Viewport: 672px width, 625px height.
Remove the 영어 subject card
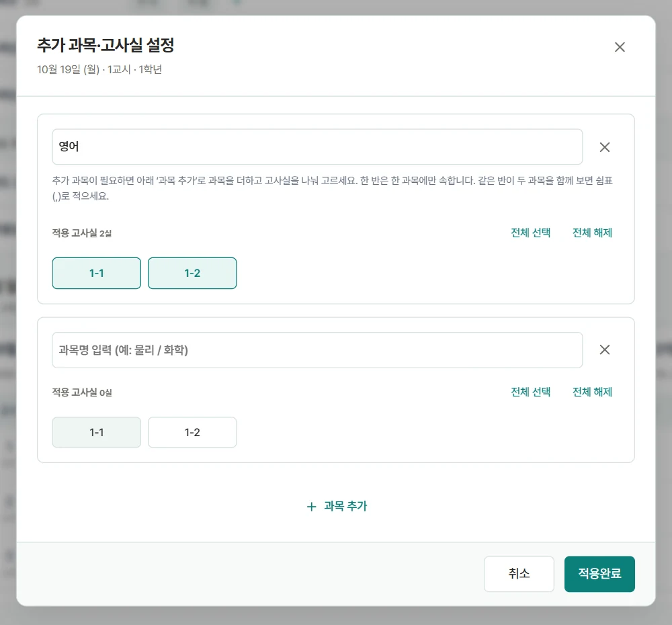tap(605, 147)
